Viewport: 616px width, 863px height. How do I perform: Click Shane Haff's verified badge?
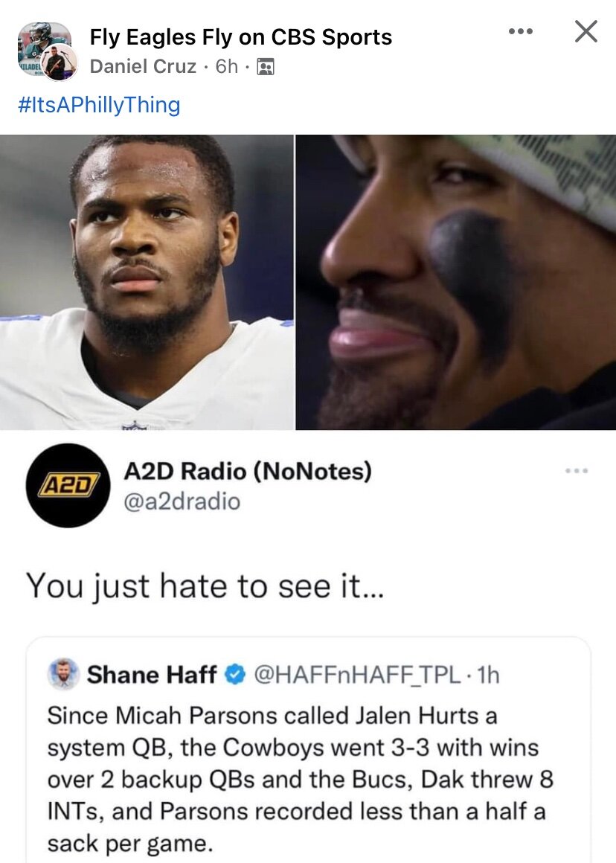236,674
